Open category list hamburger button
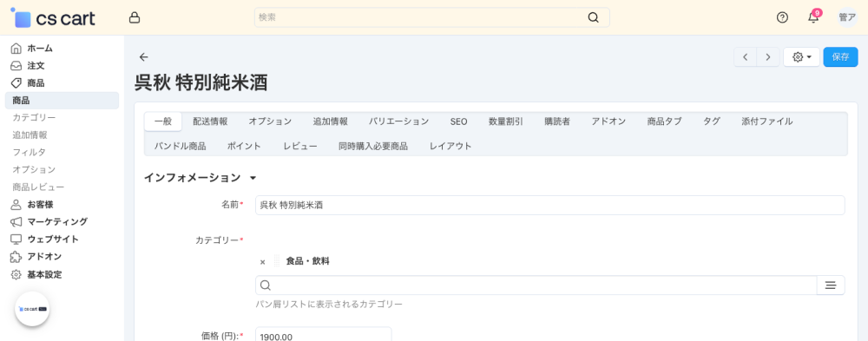868x341 pixels. 831,285
